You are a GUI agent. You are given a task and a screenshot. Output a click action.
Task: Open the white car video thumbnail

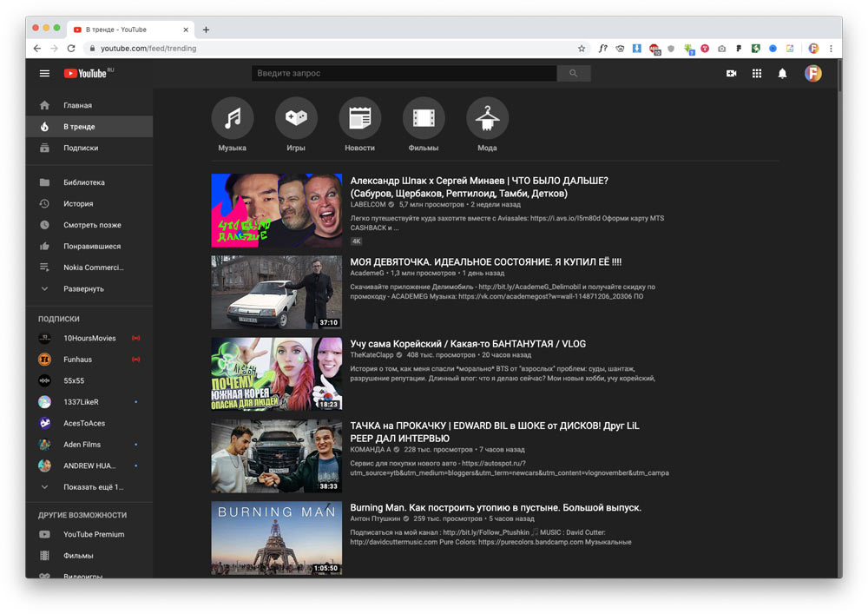coord(276,292)
